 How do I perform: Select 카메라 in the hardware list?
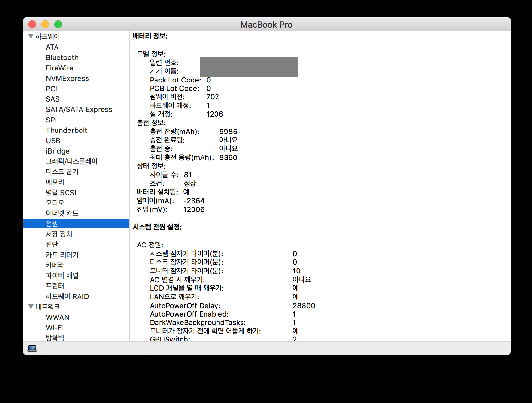55,265
